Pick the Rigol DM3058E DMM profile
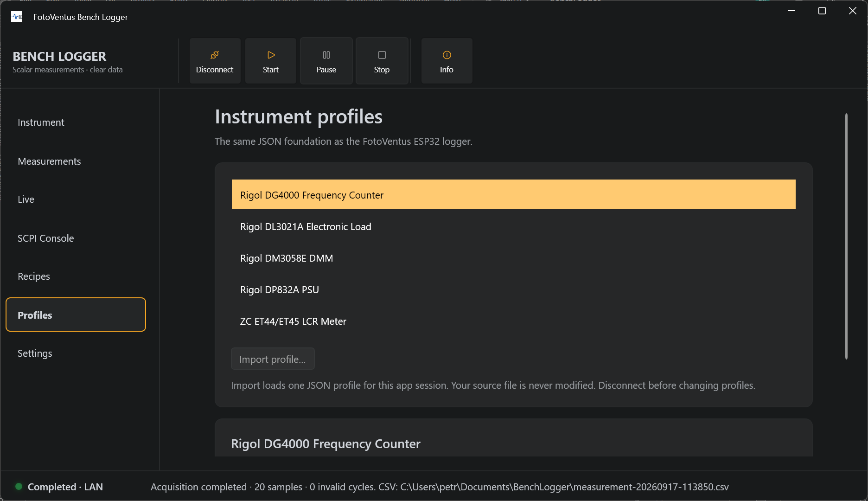 513,258
